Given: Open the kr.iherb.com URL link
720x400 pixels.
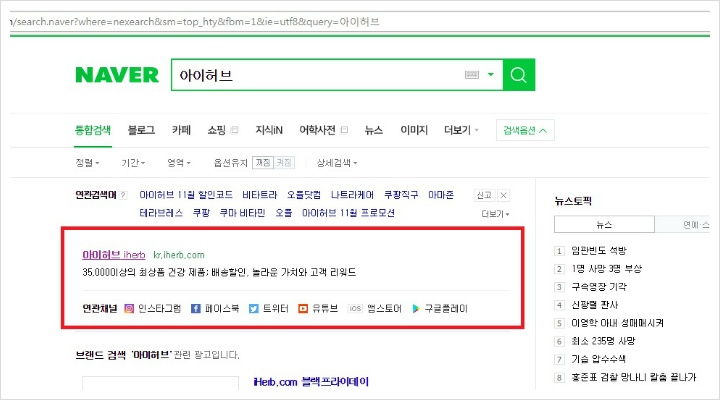Looking at the screenshot, I should pos(179,255).
